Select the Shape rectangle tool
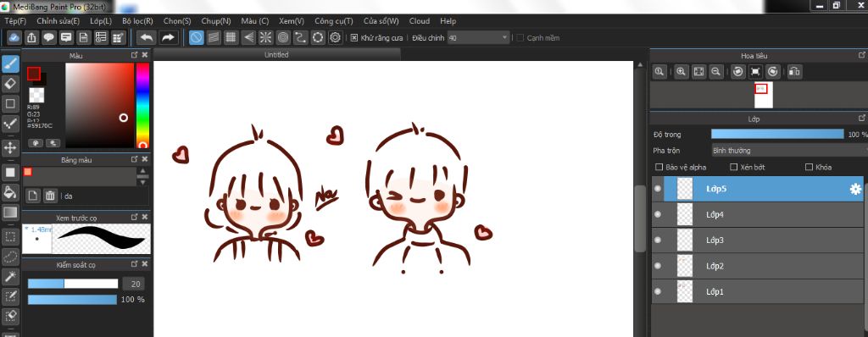The image size is (868, 337). pos(10,103)
